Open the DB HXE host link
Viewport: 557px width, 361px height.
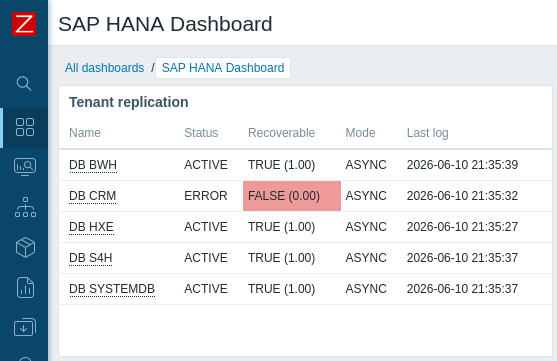[91, 227]
